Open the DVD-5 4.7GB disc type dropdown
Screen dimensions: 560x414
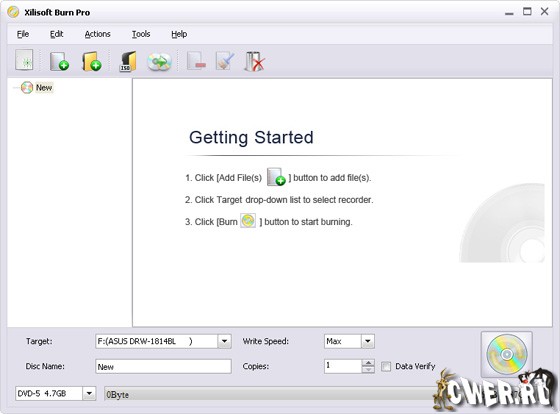(x=89, y=394)
